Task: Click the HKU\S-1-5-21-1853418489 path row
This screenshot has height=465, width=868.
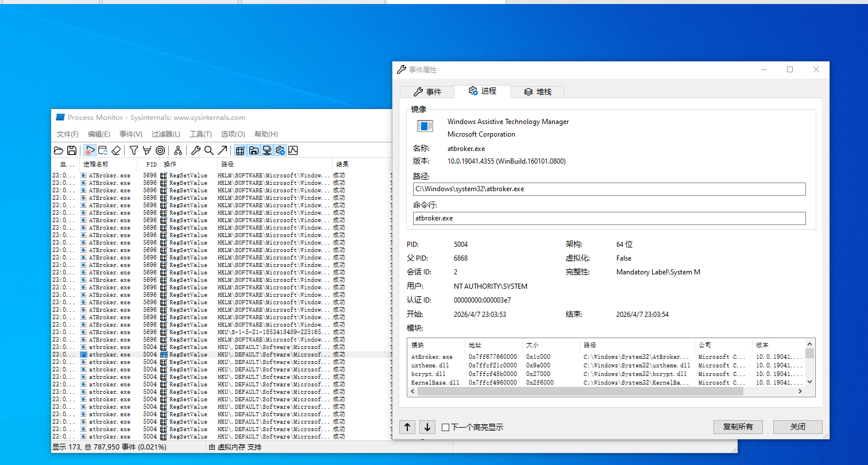Action: 221,332
